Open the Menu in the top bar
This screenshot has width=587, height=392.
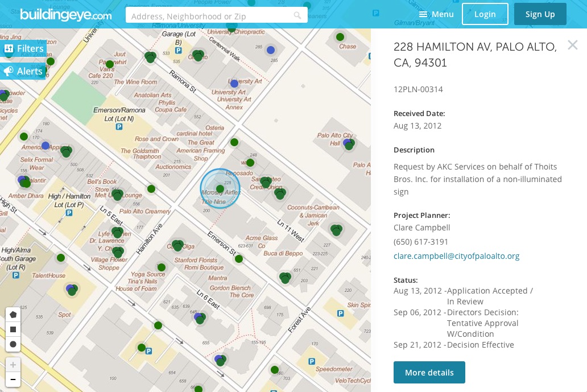pyautogui.click(x=443, y=14)
